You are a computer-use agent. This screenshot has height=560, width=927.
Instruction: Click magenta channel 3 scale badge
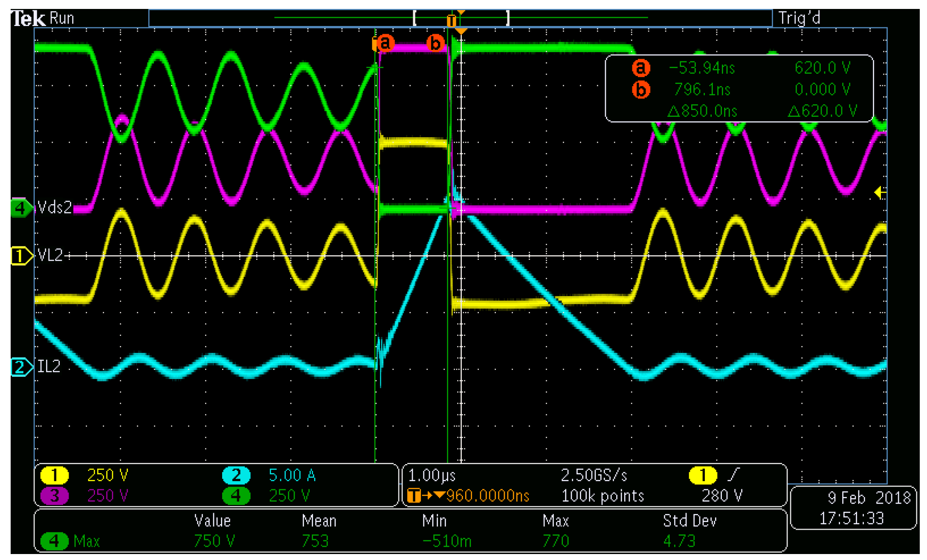click(x=54, y=496)
